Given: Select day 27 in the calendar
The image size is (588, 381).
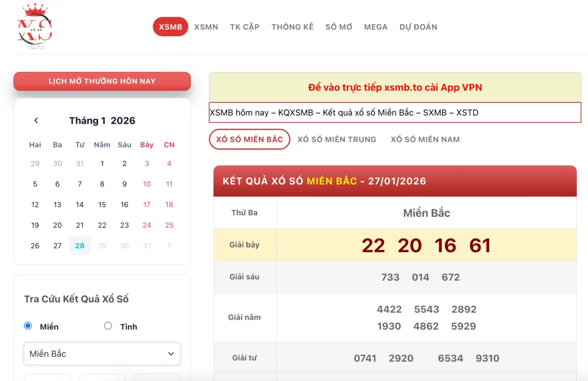Looking at the screenshot, I should pyautogui.click(x=58, y=246).
